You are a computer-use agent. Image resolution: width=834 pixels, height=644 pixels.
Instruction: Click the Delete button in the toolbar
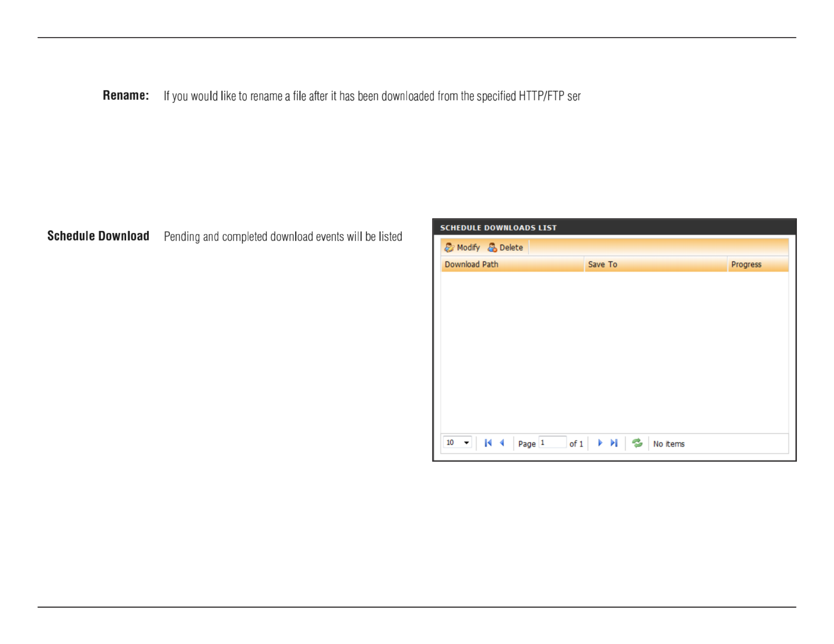click(505, 247)
